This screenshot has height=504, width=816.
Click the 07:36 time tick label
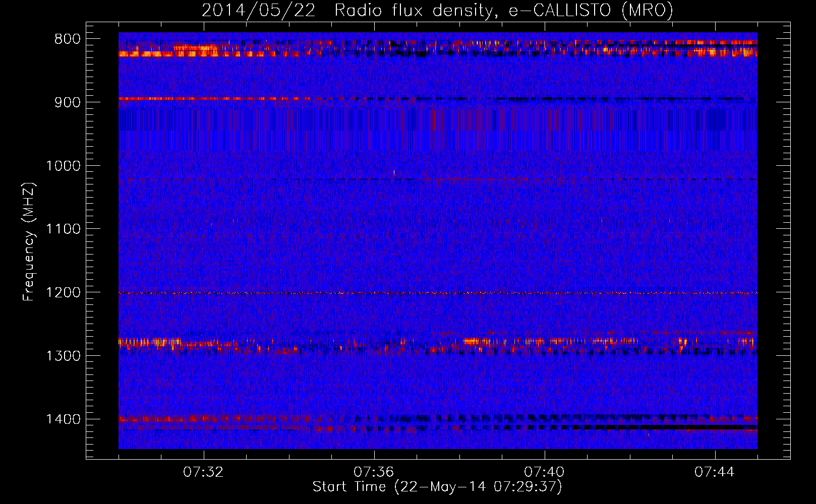(374, 472)
